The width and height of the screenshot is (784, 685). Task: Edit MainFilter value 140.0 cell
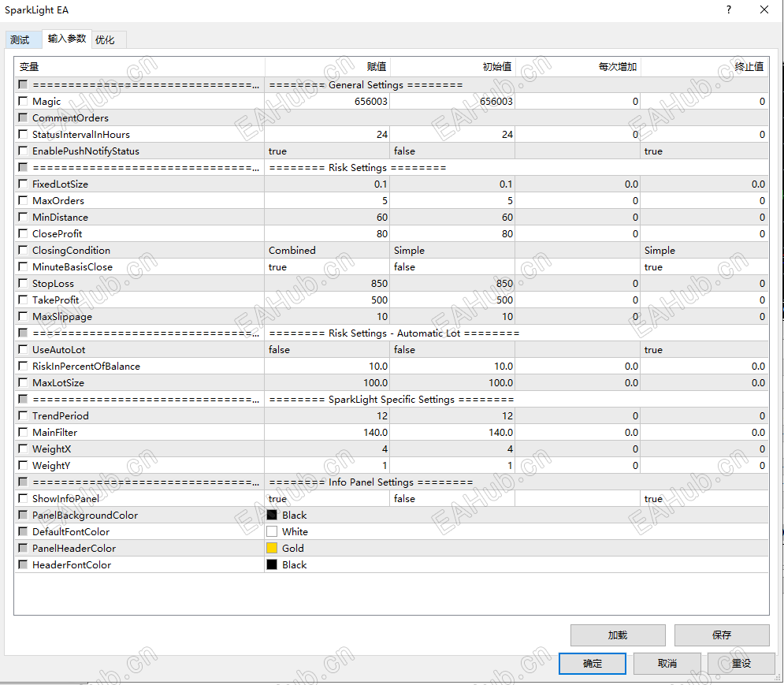(327, 432)
